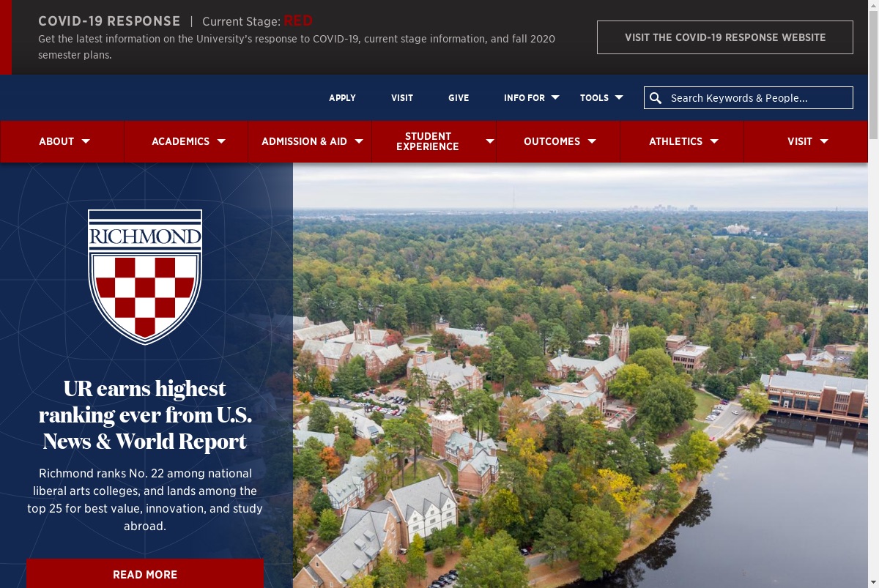The image size is (879, 588).
Task: Click the Info For menu label
Action: pos(524,98)
